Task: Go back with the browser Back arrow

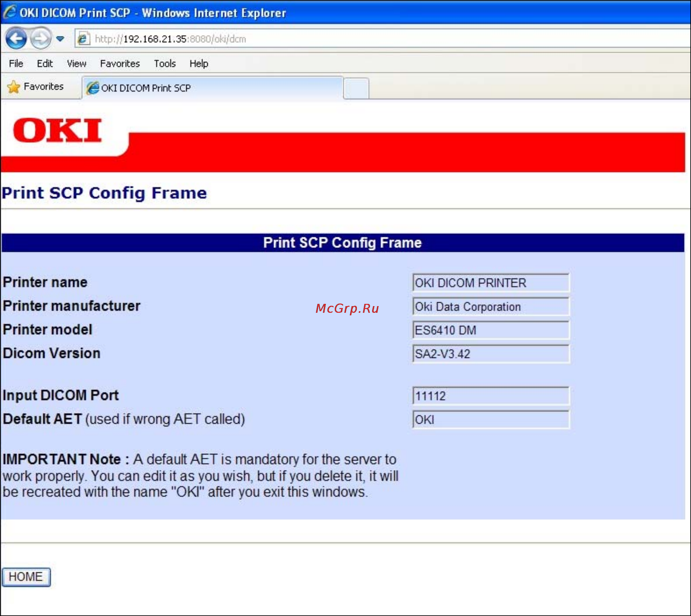Action: 16,38
